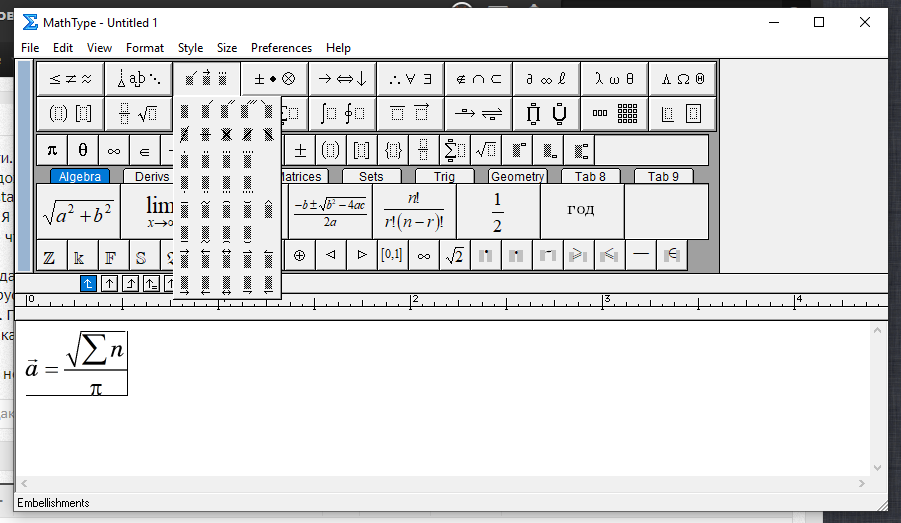
Task: Apply the left arrow over embellishment
Action: 206,259
